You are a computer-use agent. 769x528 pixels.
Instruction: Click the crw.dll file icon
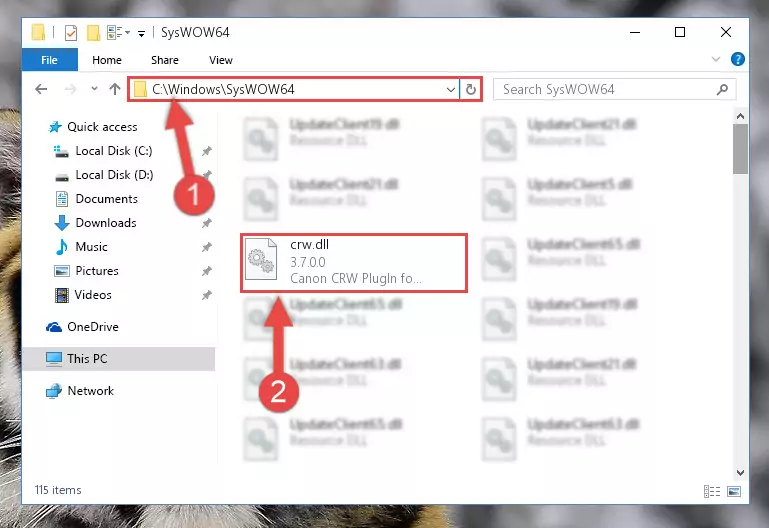point(261,259)
